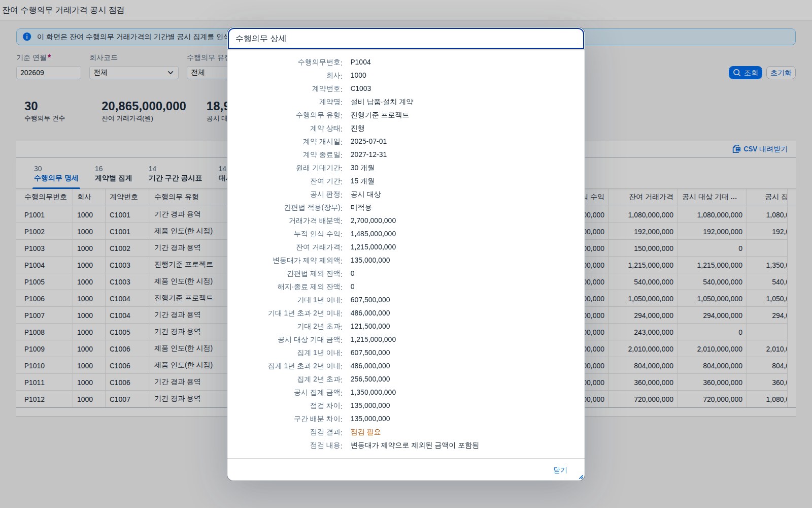Click the 점검 필요 result text
Screen dimensions: 812x508
(365, 432)
